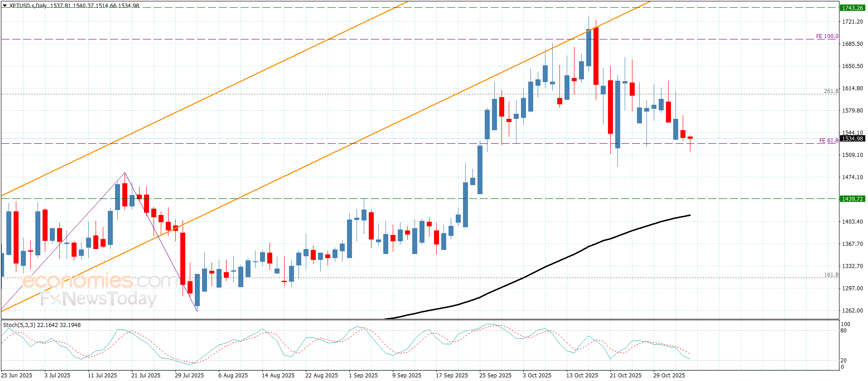This screenshot has width=868, height=381.
Task: Click the 25 Jun 2025 date label
Action: coord(17,375)
